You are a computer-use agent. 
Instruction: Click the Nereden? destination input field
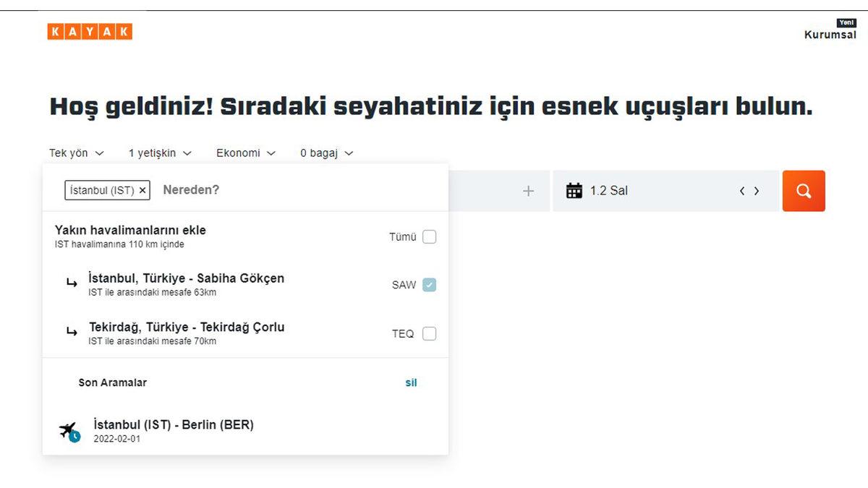[217, 189]
